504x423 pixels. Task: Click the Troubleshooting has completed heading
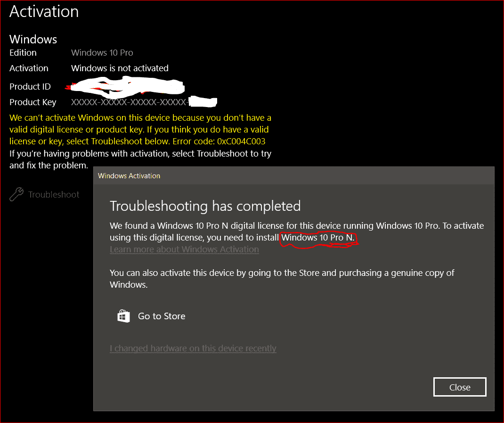pyautogui.click(x=205, y=206)
